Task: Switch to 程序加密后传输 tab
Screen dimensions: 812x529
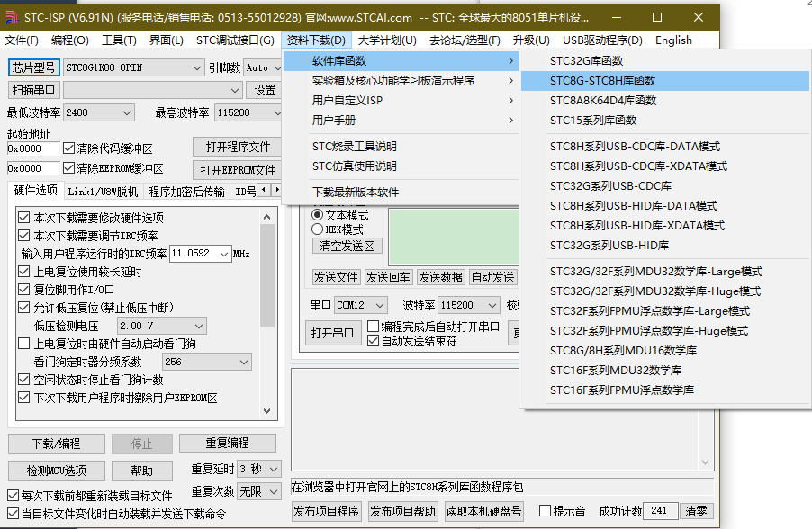Action: (186, 192)
